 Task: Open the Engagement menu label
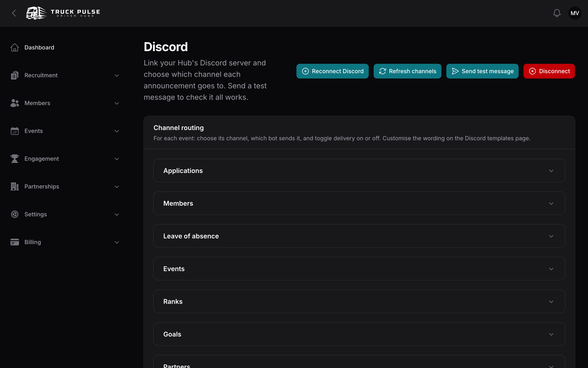tap(42, 159)
